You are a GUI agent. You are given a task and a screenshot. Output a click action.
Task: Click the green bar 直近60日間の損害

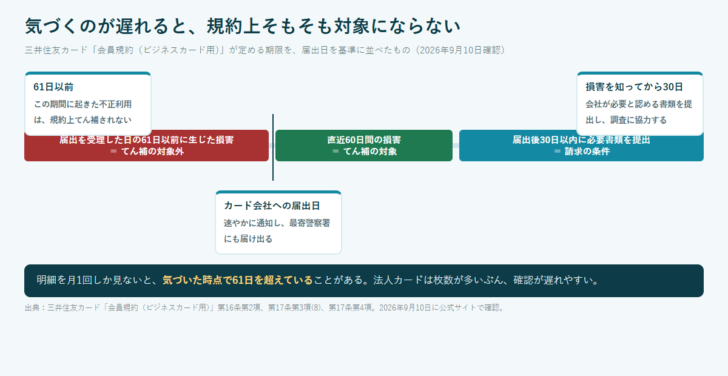point(364,145)
